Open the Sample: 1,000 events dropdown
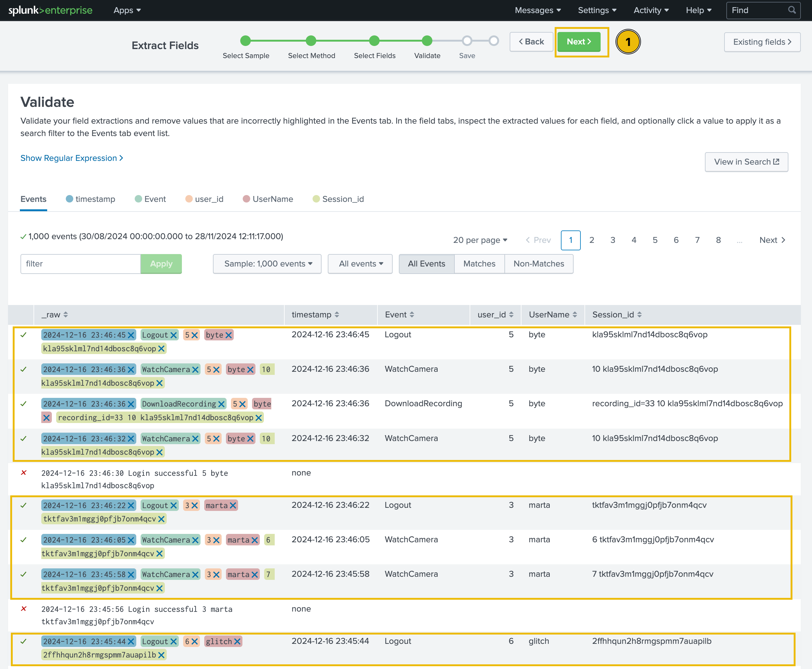Viewport: 812px width, 669px height. pos(267,264)
